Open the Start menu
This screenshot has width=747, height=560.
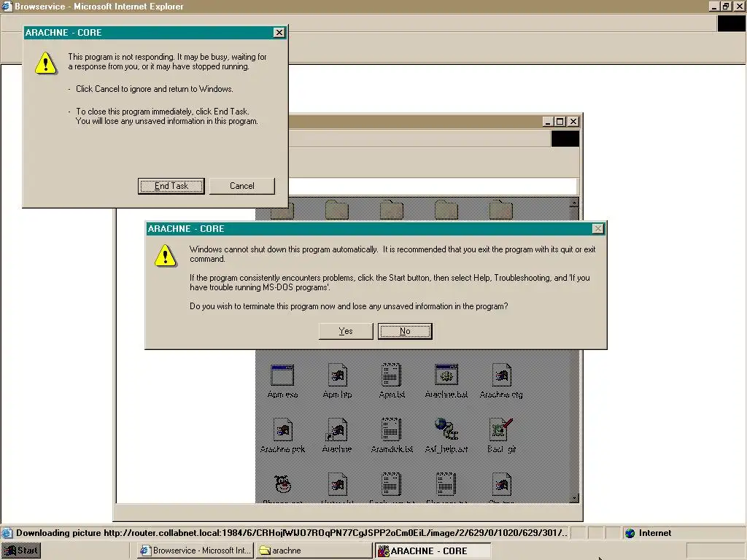(21, 551)
